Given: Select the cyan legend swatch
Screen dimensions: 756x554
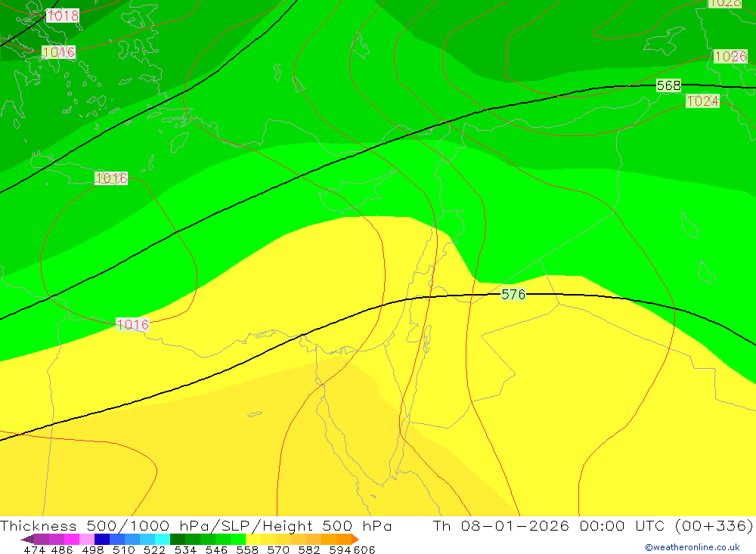Looking at the screenshot, I should click(163, 539).
